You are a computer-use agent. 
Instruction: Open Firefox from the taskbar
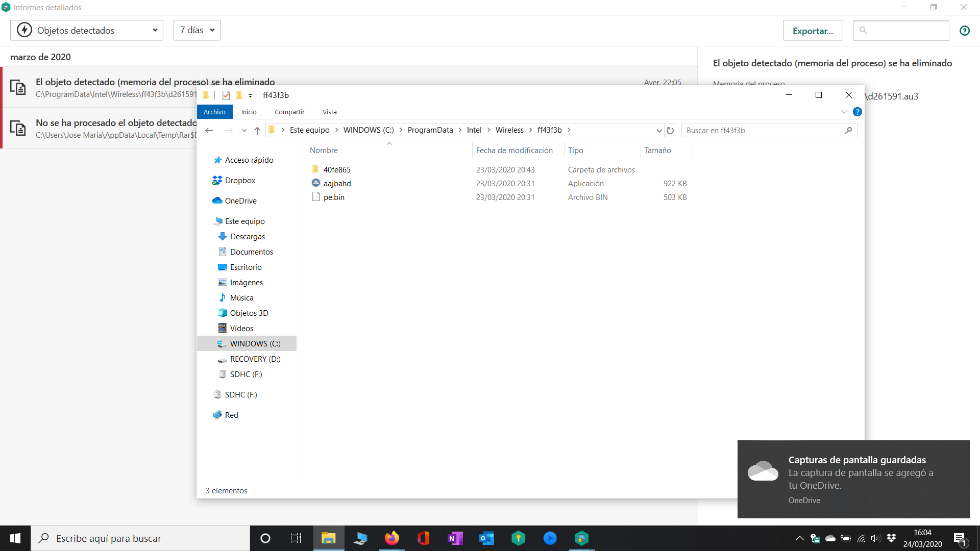391,538
